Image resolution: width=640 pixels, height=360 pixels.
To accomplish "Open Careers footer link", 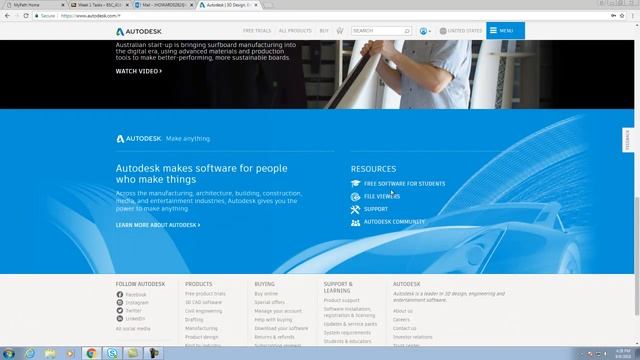I will (x=401, y=320).
